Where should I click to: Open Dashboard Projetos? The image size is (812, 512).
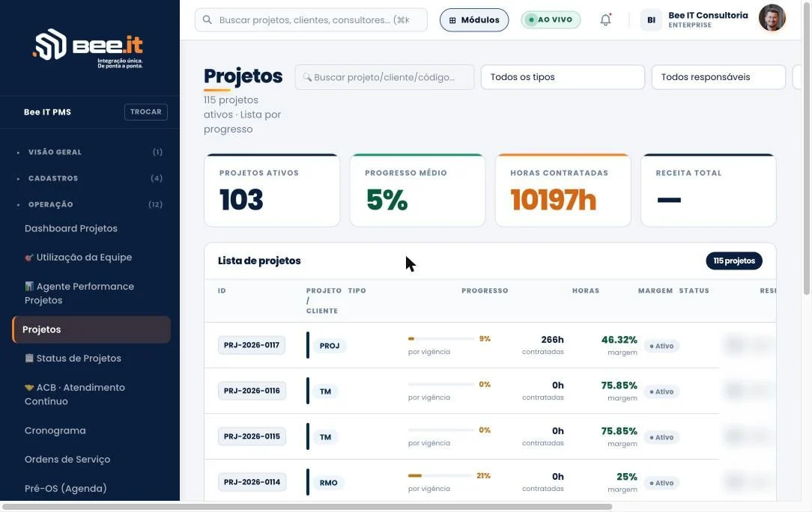point(71,228)
